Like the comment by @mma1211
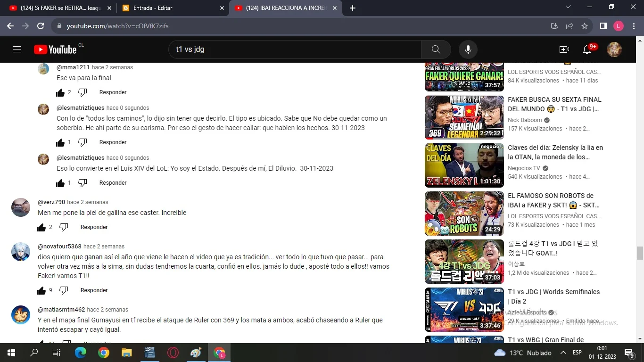Screen dimensions: 644x362 click(60, 92)
